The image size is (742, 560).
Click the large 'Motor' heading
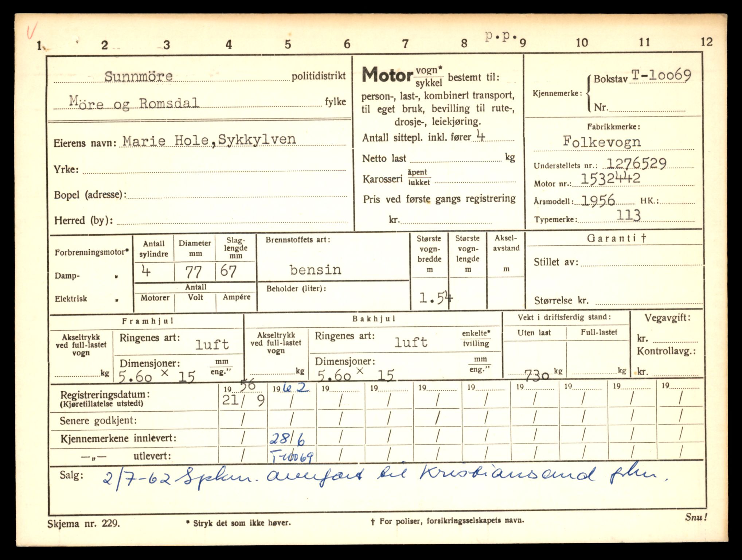tap(387, 75)
